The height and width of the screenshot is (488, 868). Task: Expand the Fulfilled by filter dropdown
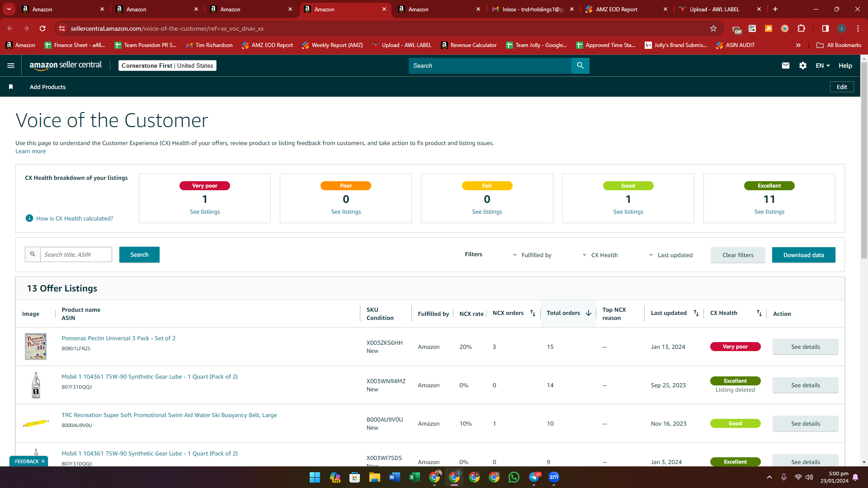click(x=532, y=255)
